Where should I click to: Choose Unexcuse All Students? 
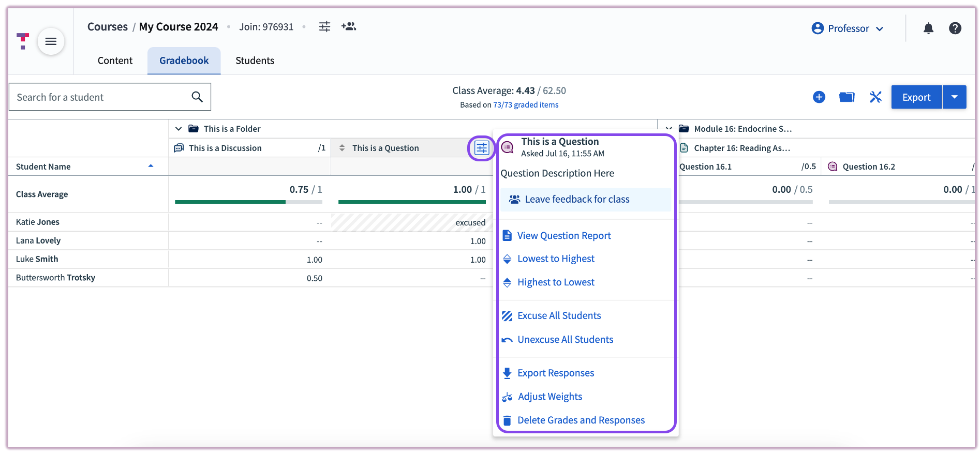pyautogui.click(x=565, y=340)
